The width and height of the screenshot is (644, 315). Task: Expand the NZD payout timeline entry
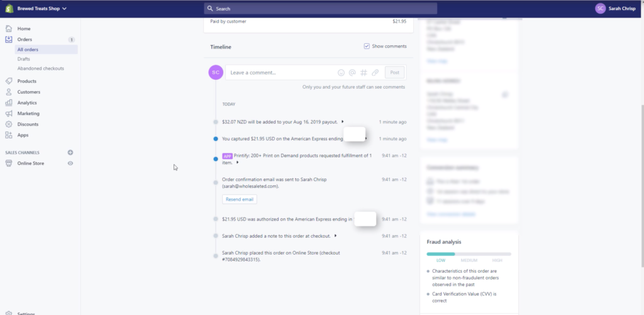(343, 121)
